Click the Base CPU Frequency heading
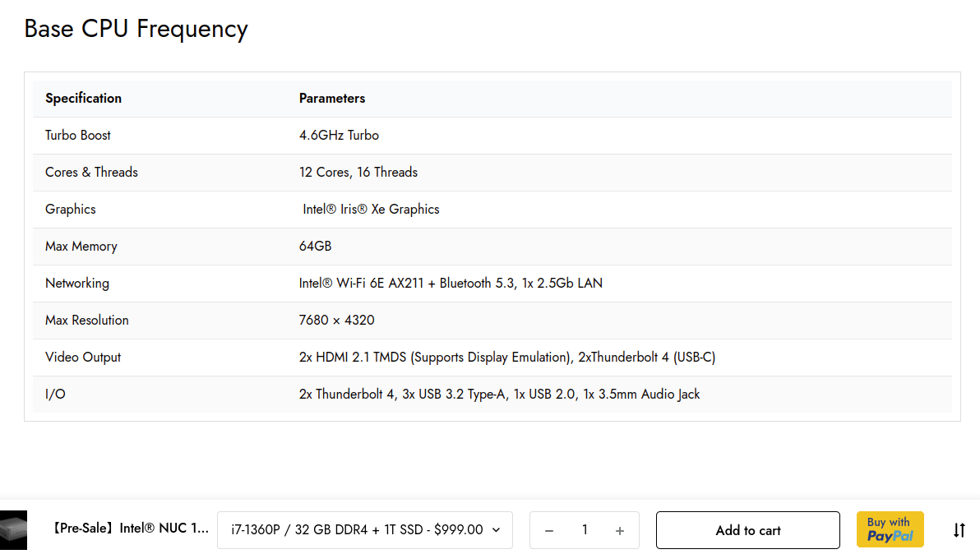 pyautogui.click(x=136, y=29)
